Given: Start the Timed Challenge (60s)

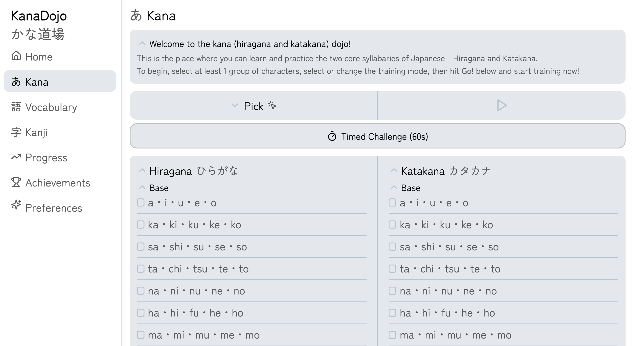Looking at the screenshot, I should (x=378, y=136).
